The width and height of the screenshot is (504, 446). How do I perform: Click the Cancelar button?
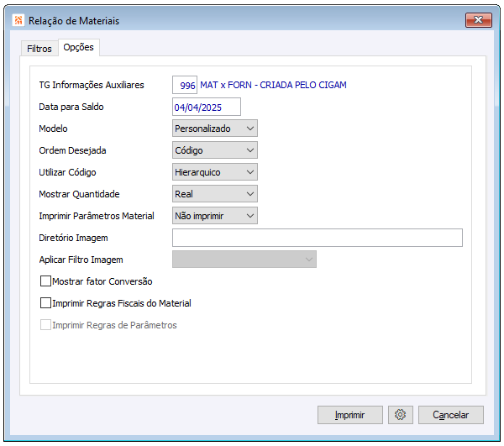tap(450, 415)
